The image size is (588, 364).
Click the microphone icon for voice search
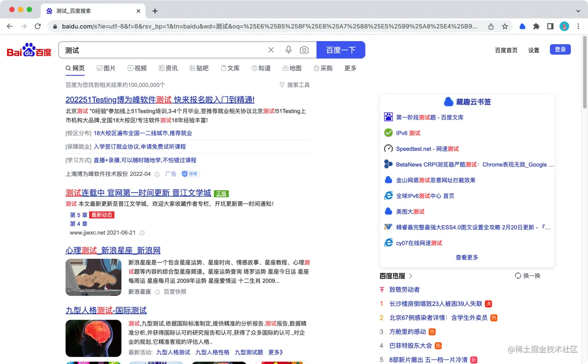coord(288,50)
